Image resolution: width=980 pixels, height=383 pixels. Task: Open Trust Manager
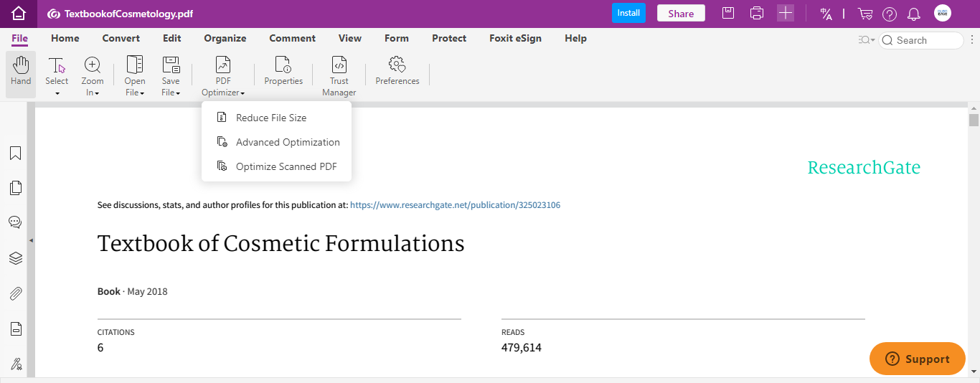(x=339, y=76)
